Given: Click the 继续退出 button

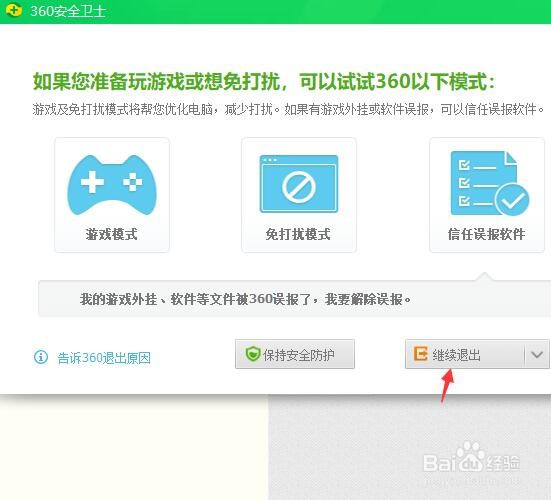Looking at the screenshot, I should point(465,354).
